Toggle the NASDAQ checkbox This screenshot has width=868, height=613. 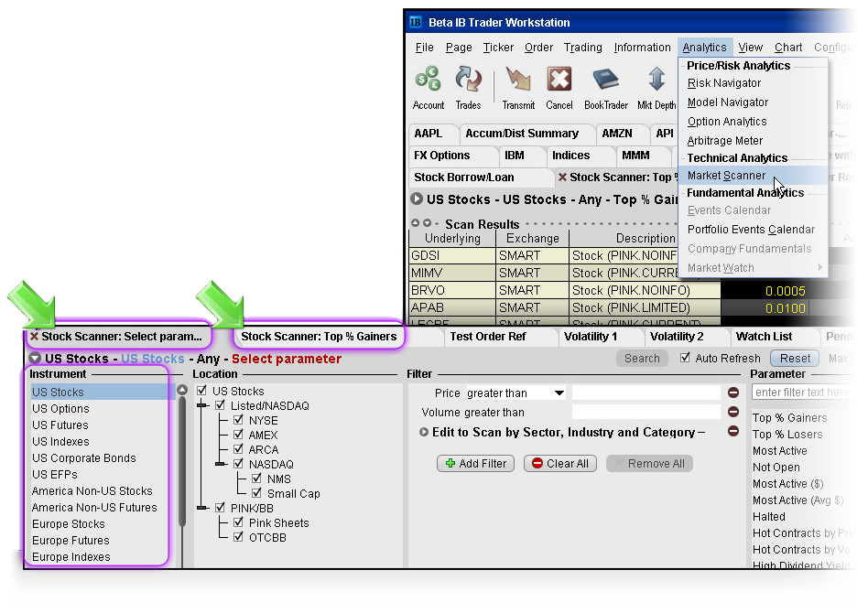coord(239,464)
